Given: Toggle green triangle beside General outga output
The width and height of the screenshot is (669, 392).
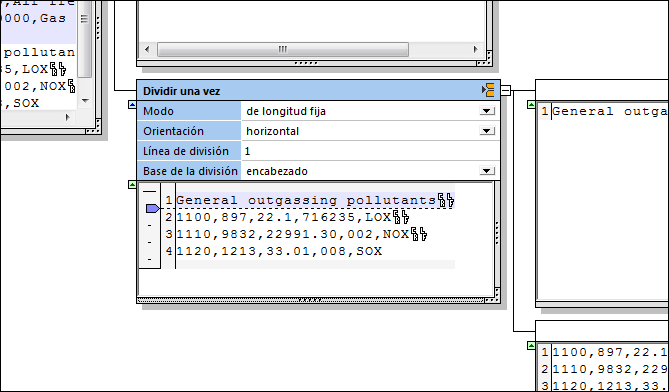Looking at the screenshot, I should coord(531,104).
